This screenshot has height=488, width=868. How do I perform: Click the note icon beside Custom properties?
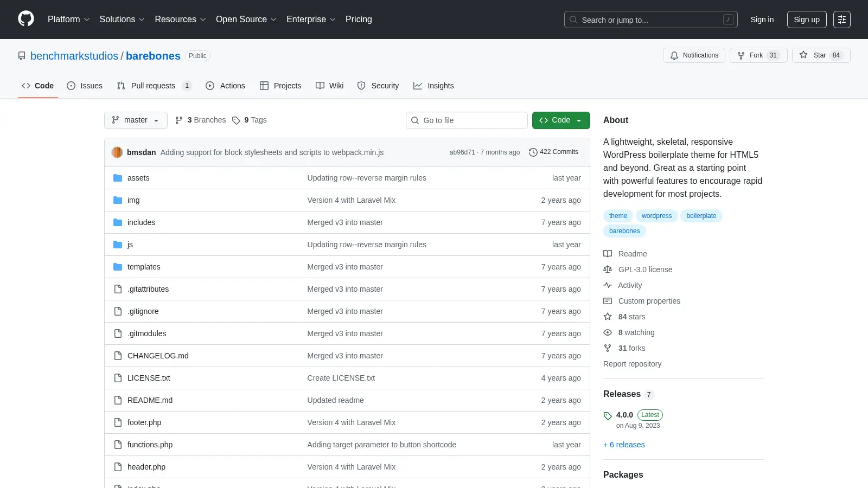(x=608, y=301)
